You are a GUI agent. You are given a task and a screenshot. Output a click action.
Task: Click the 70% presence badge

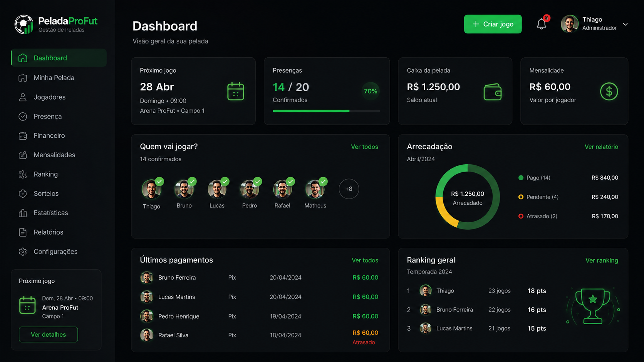coord(371,91)
